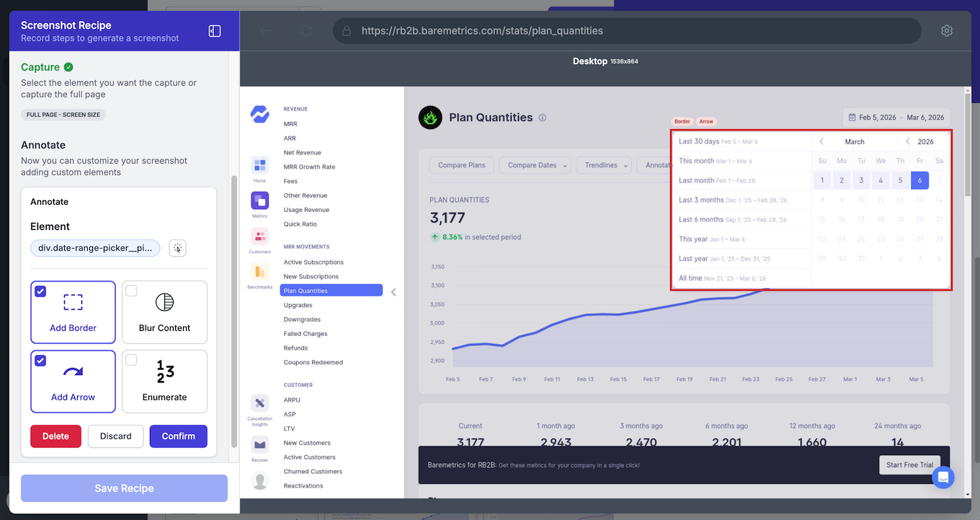Open the settings gear icon near URL bar
The image size is (980, 520).
(947, 31)
